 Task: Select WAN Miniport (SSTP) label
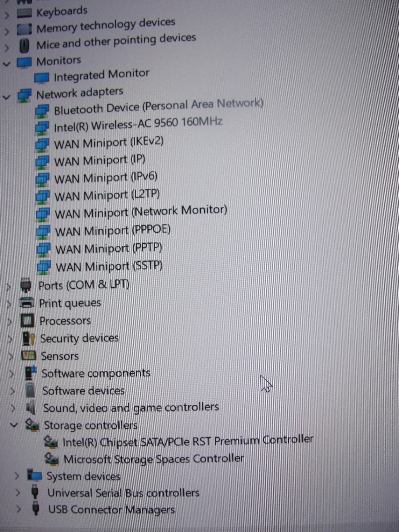click(109, 267)
